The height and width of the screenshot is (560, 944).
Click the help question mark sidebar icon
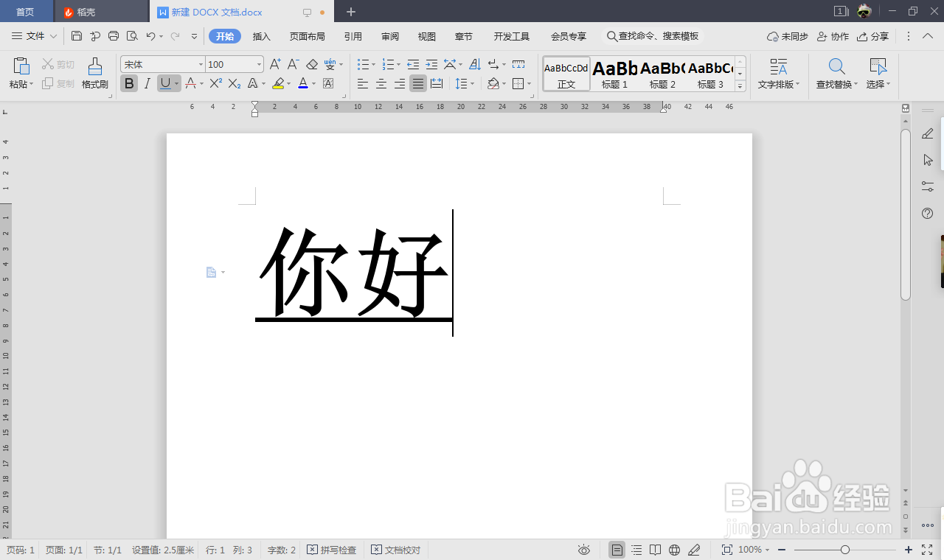click(928, 213)
